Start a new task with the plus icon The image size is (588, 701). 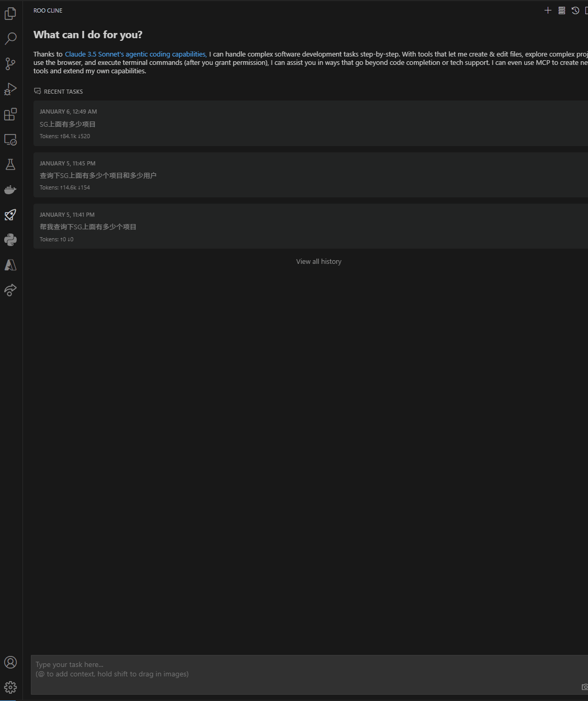pyautogui.click(x=548, y=10)
